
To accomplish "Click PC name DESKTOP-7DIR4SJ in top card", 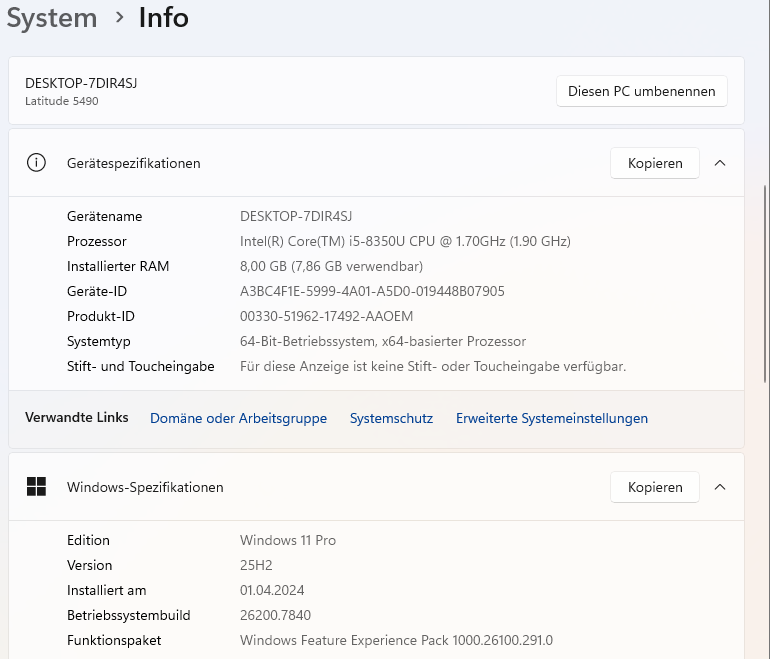I will click(x=81, y=83).
